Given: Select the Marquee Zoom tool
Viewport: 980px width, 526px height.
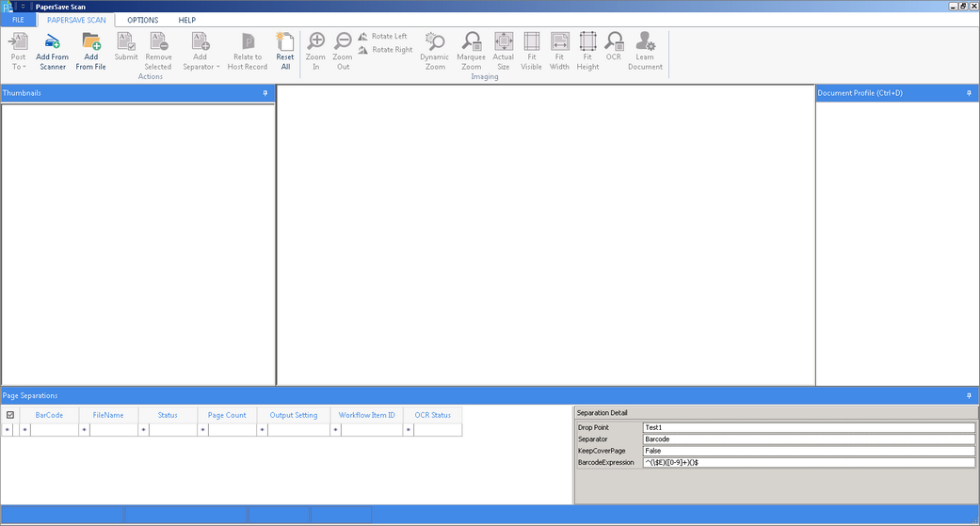Looking at the screenshot, I should (x=472, y=41).
